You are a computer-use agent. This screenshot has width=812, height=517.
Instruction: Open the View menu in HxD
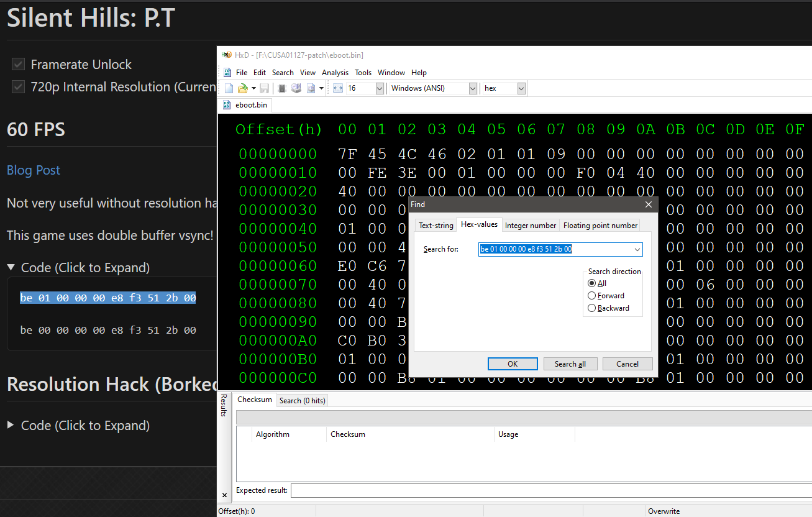(x=308, y=73)
